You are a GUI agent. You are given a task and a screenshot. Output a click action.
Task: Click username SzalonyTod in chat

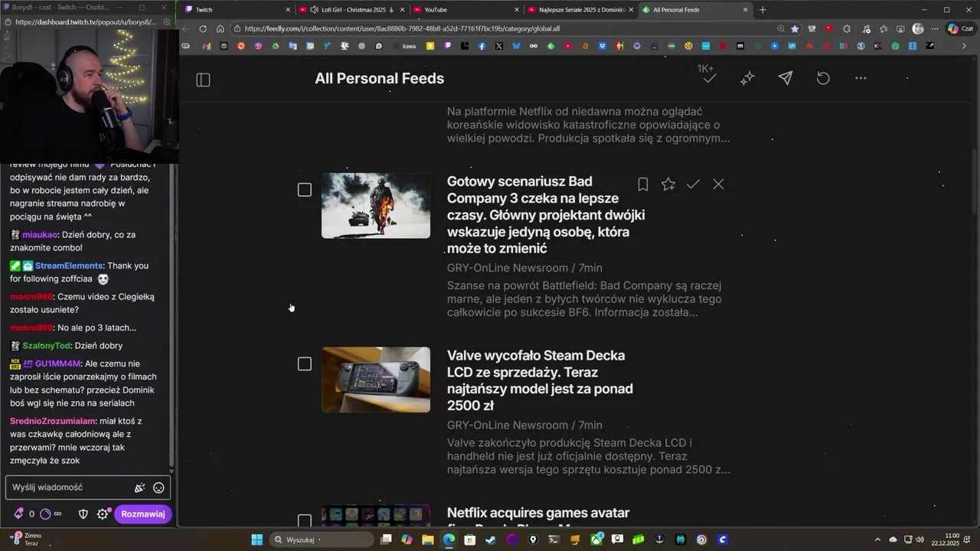(46, 346)
